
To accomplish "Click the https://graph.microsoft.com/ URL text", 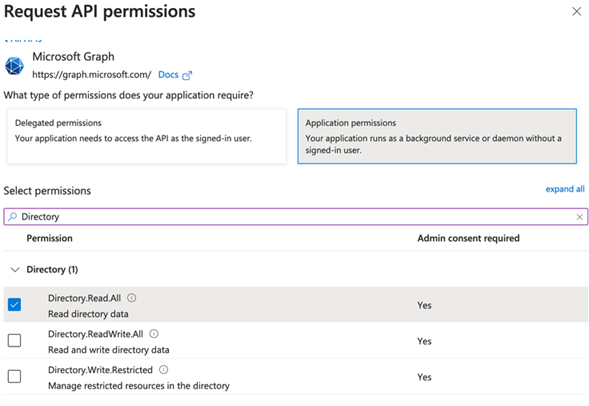I will [92, 75].
